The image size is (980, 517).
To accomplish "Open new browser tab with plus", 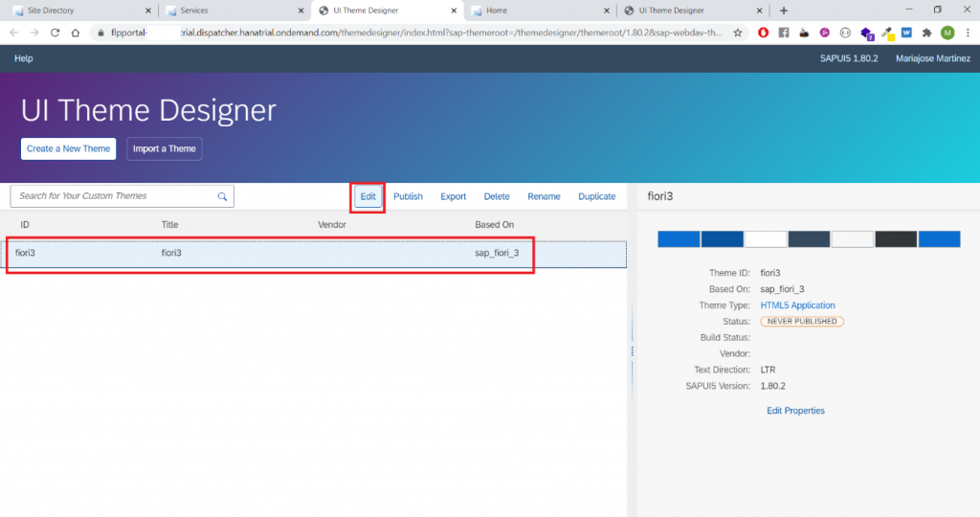I will [x=784, y=11].
